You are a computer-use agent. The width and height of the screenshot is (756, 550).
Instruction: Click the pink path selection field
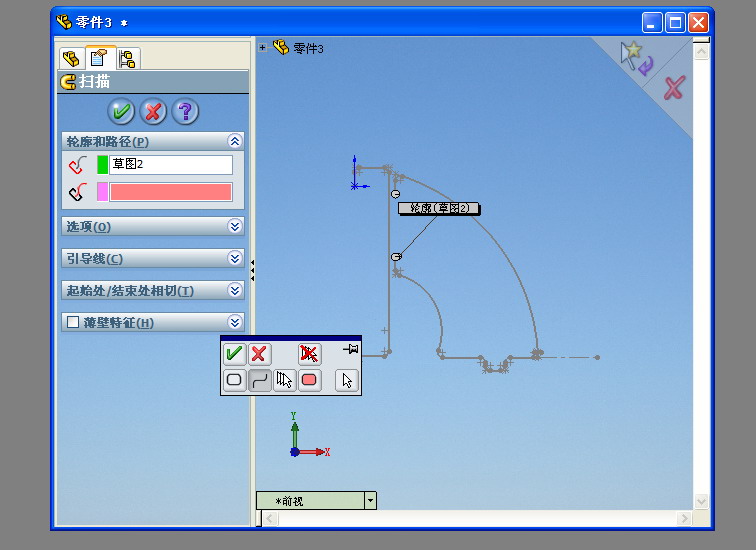[x=171, y=192]
